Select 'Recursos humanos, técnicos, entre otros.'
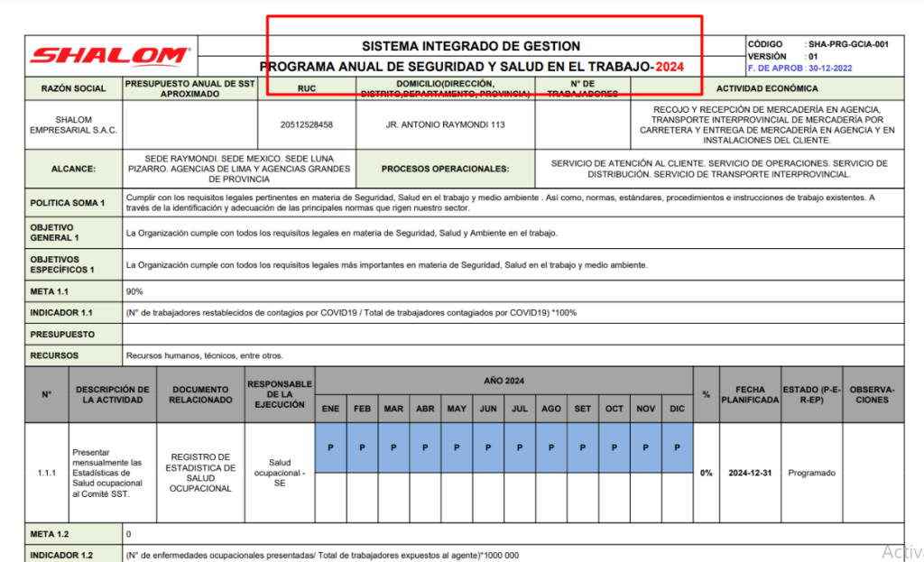This screenshot has height=562, width=924. [205, 355]
